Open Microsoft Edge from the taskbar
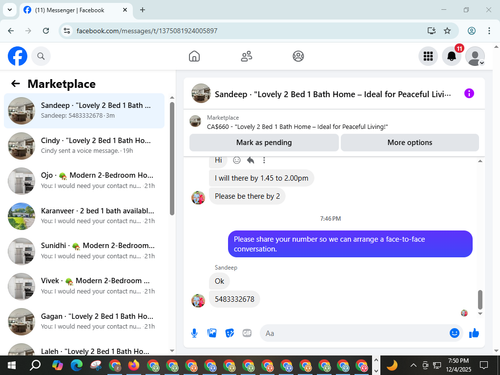Screen dimensions: 500x375 pyautogui.click(x=77, y=366)
